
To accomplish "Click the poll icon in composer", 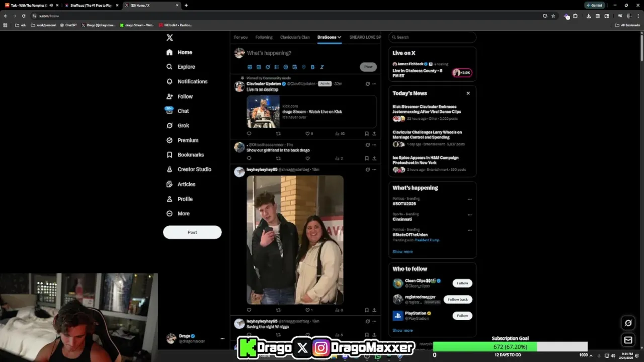I will pyautogui.click(x=277, y=67).
